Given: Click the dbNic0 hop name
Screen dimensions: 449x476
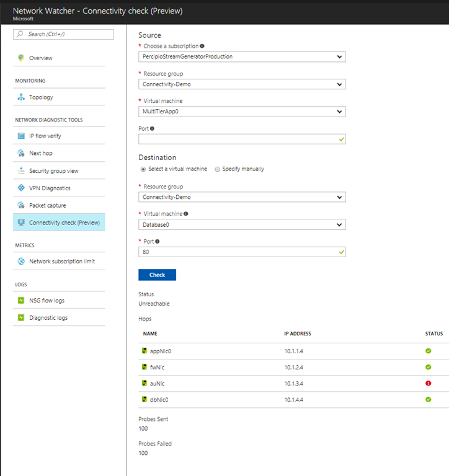Looking at the screenshot, I should point(159,400).
